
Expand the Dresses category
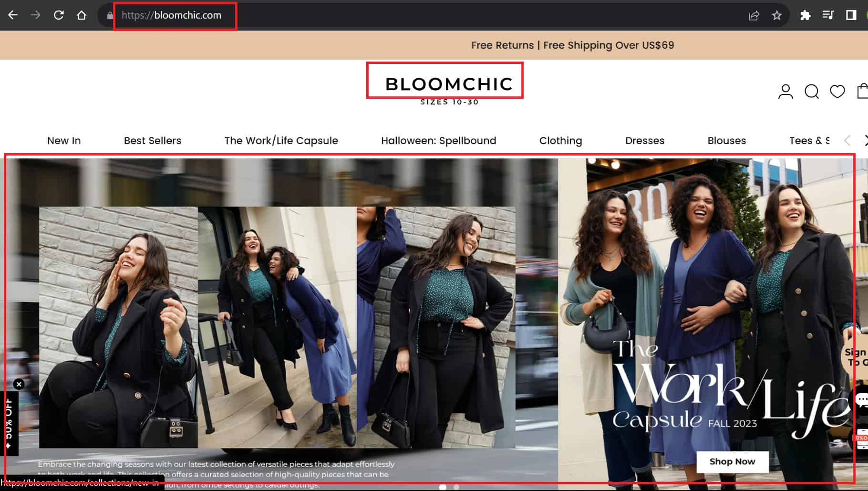644,141
